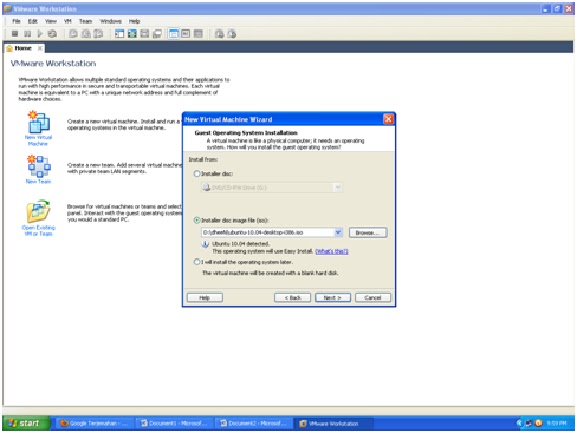Click the capture screen toolbar icon
Image resolution: width=576 pixels, height=432 pixels.
219,34
